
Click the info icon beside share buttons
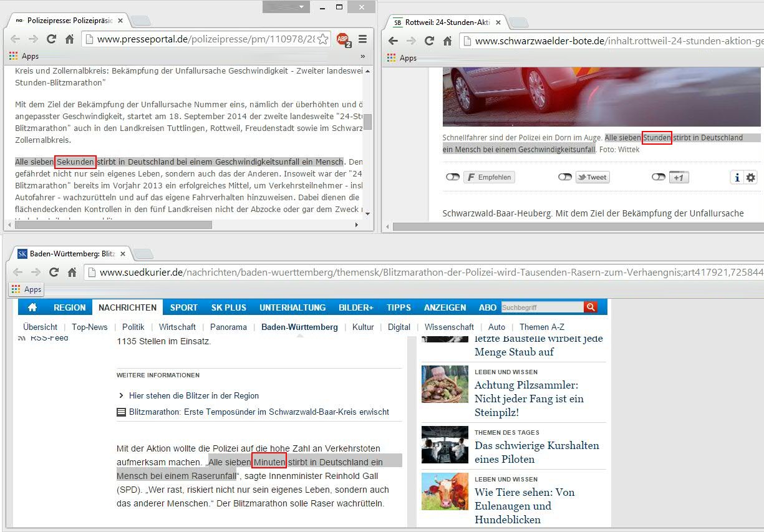[737, 178]
